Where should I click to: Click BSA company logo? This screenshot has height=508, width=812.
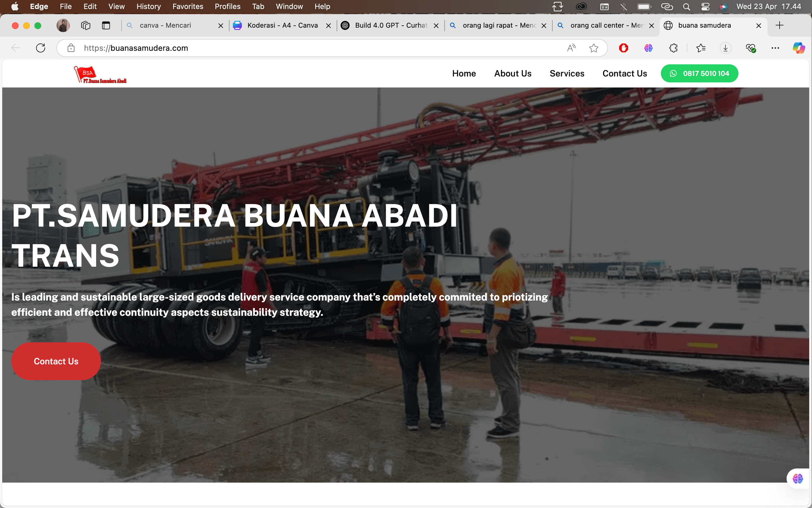pyautogui.click(x=100, y=75)
